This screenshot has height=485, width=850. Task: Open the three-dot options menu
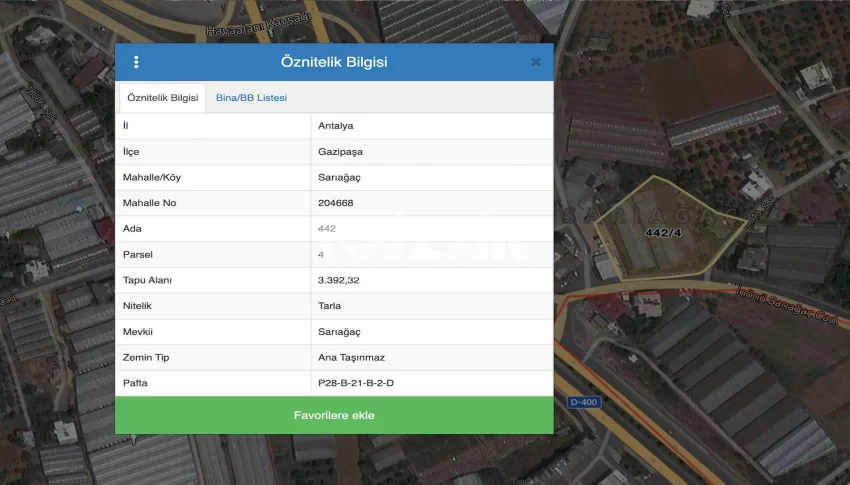click(x=136, y=62)
